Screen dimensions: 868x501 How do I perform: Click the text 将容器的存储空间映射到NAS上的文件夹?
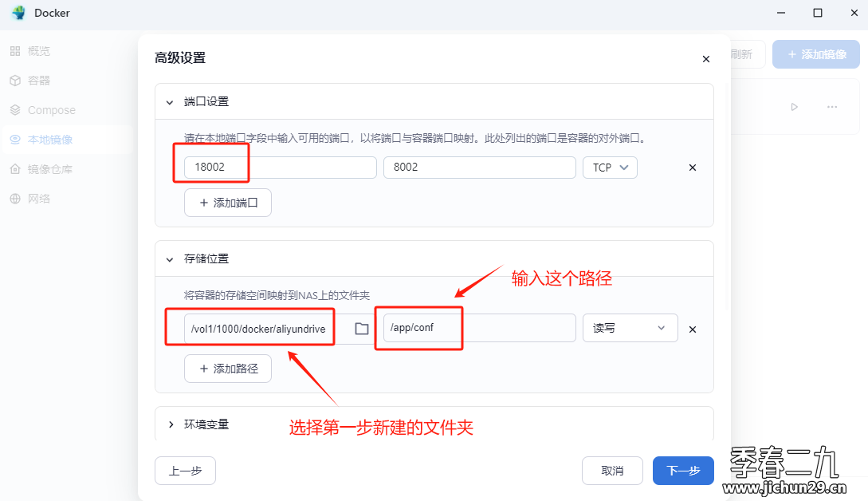click(277, 295)
